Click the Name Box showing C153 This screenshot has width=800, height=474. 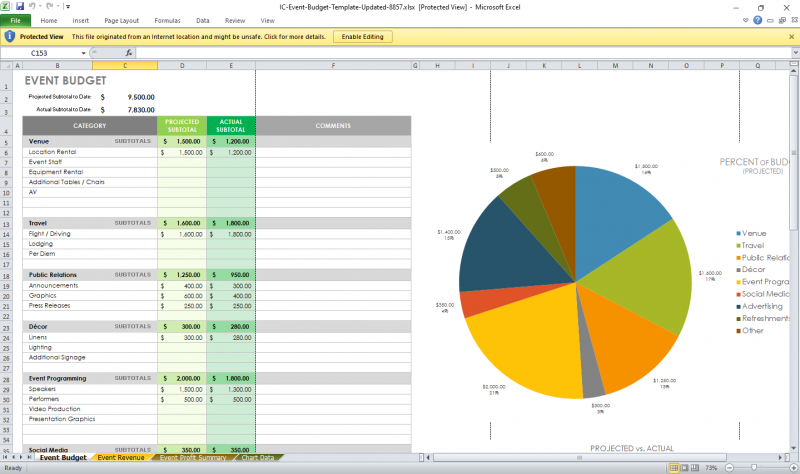[40, 53]
